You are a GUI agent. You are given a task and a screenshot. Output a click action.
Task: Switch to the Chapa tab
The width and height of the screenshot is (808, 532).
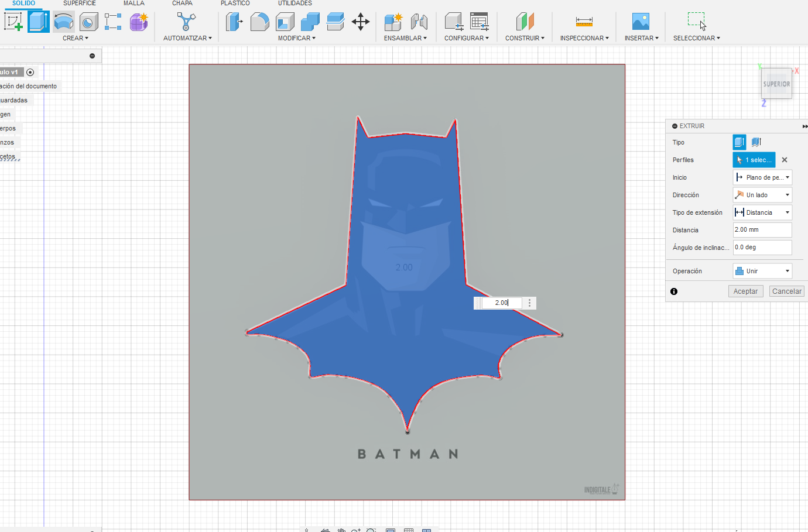click(x=182, y=4)
